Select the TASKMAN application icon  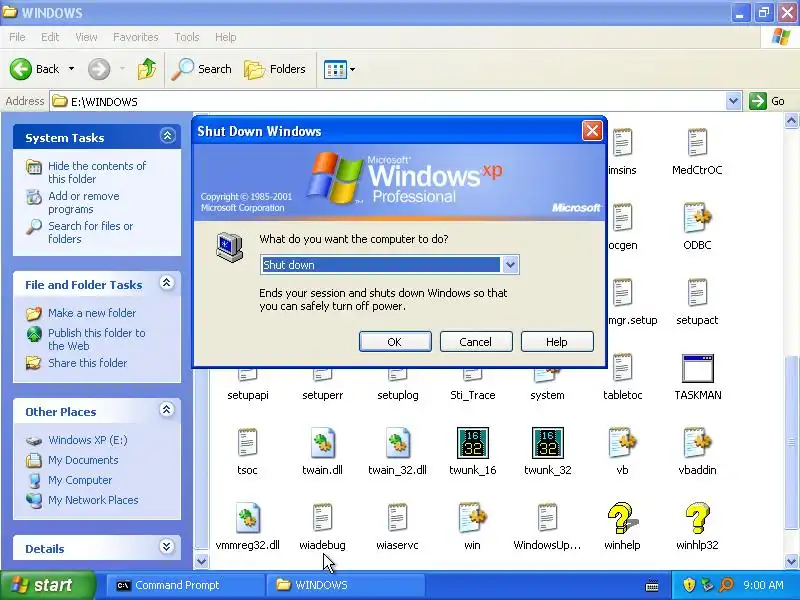coord(697,368)
